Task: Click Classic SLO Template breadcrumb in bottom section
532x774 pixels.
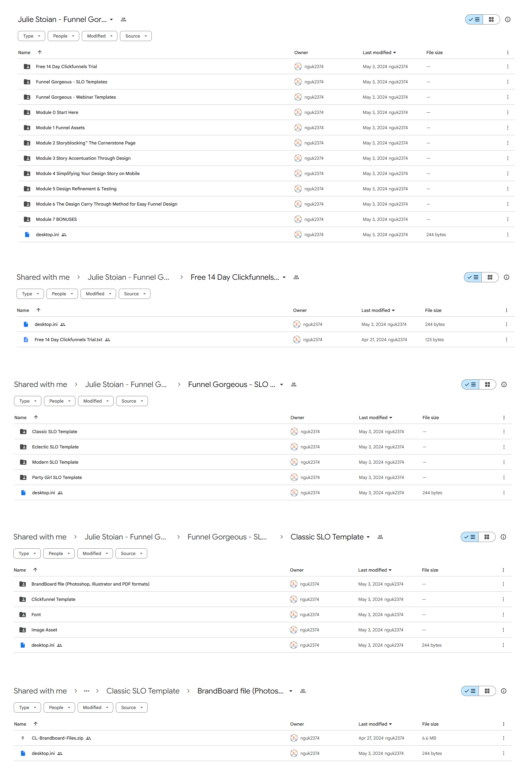Action: coord(143,691)
